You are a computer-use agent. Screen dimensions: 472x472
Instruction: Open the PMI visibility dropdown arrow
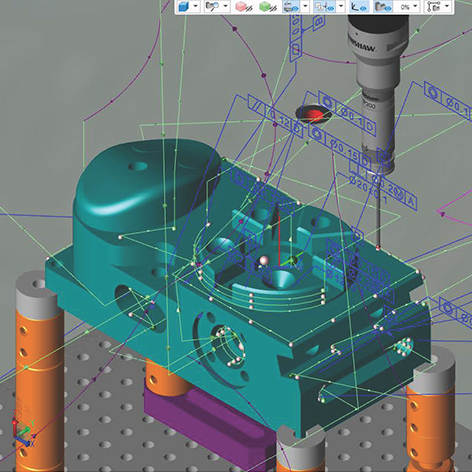click(x=341, y=6)
